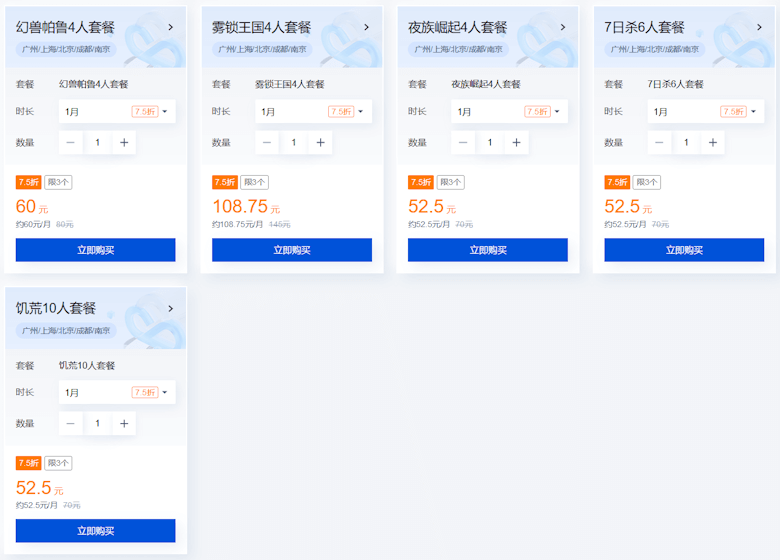Click 立即购买 for 7日杀6人套餐
Image resolution: width=780 pixels, height=560 pixels.
[684, 250]
